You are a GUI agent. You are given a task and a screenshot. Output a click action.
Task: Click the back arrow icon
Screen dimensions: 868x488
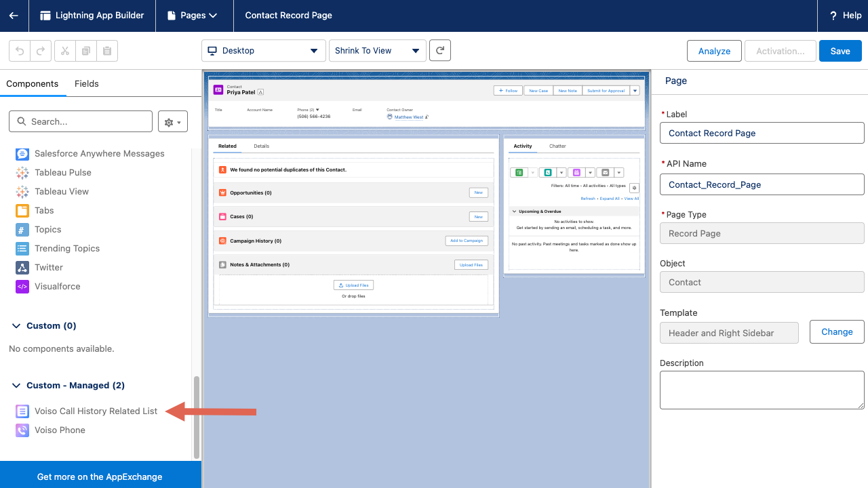14,16
